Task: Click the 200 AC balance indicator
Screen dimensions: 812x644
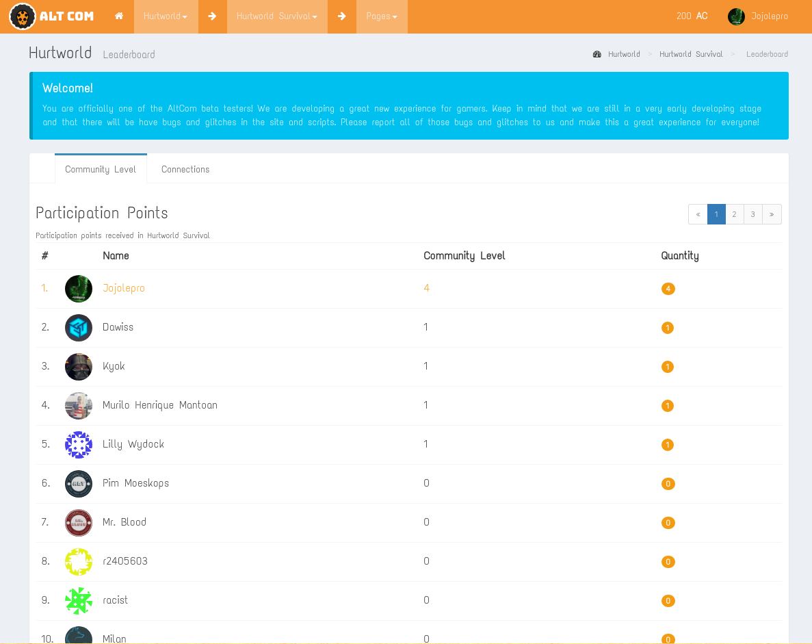Action: coord(692,16)
